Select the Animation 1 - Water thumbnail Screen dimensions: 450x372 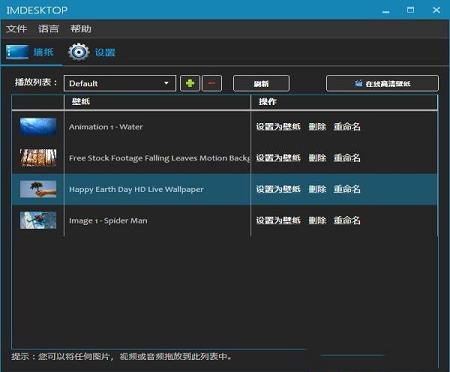[x=38, y=127]
